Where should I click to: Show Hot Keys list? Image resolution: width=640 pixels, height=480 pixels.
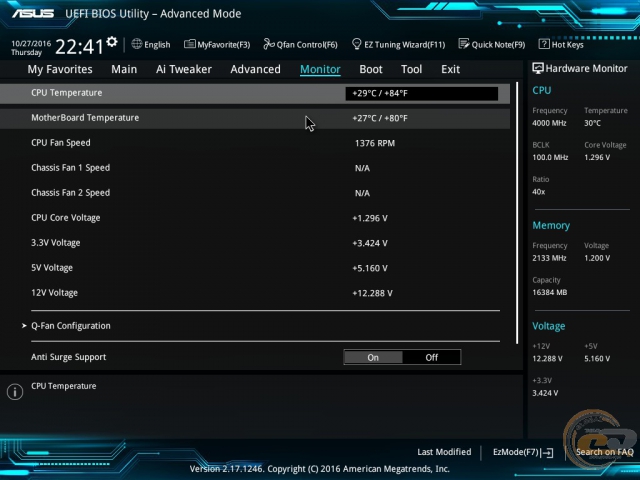click(x=561, y=44)
